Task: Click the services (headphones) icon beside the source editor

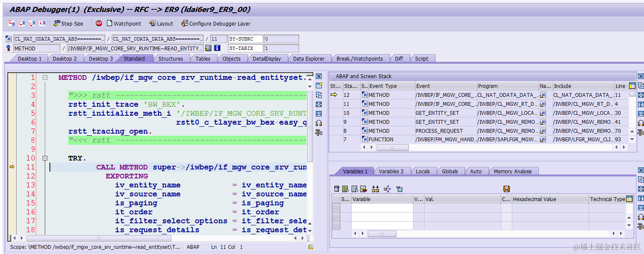Action: pyautogui.click(x=319, y=123)
